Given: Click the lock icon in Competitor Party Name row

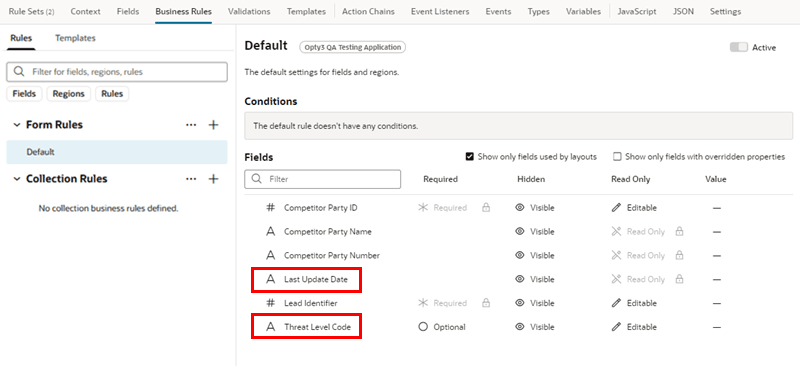Looking at the screenshot, I should click(x=679, y=231).
